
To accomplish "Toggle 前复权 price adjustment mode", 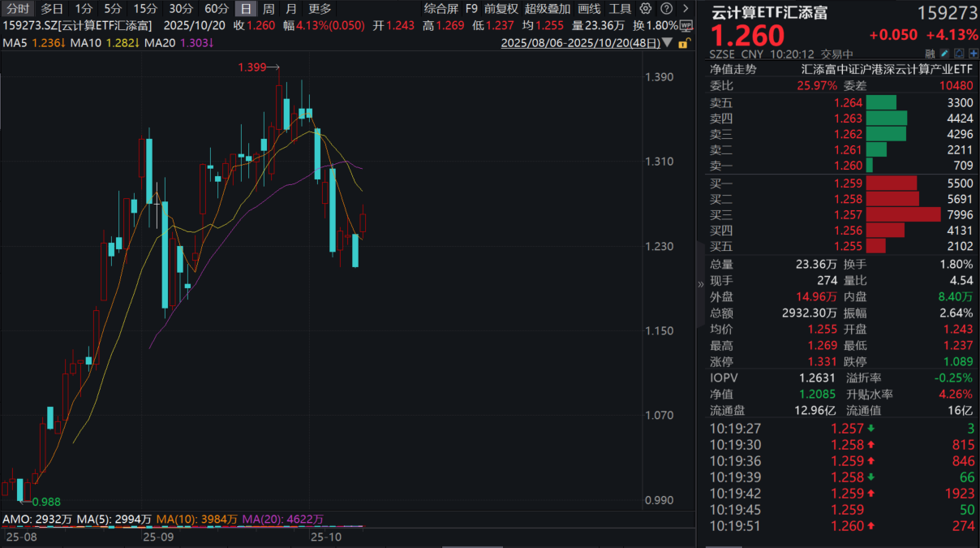I will [x=501, y=9].
